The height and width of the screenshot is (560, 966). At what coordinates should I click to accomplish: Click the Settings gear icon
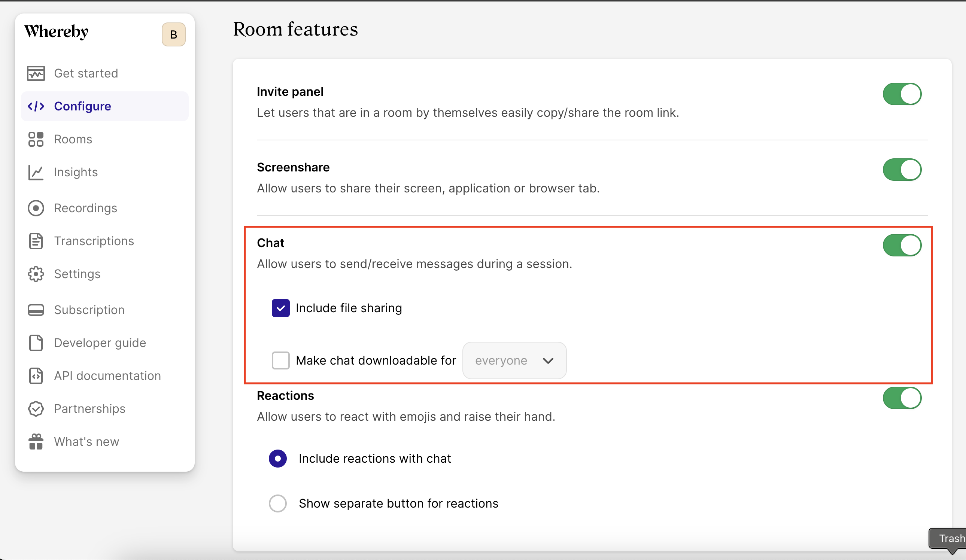[36, 274]
